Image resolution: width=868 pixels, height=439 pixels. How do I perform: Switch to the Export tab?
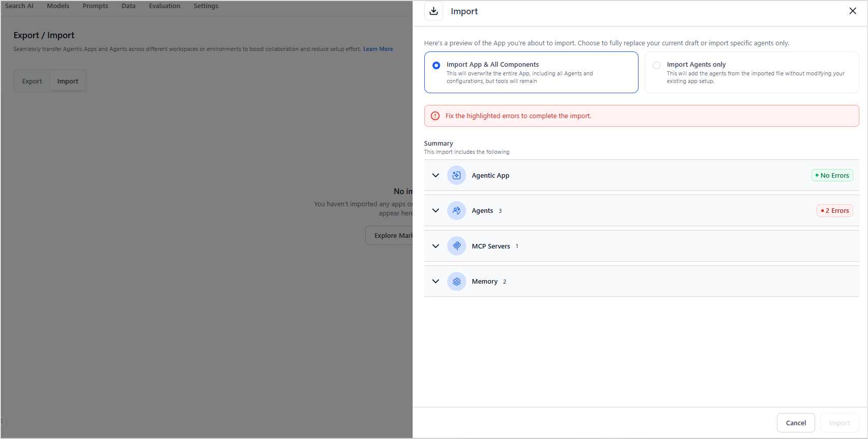pos(32,81)
